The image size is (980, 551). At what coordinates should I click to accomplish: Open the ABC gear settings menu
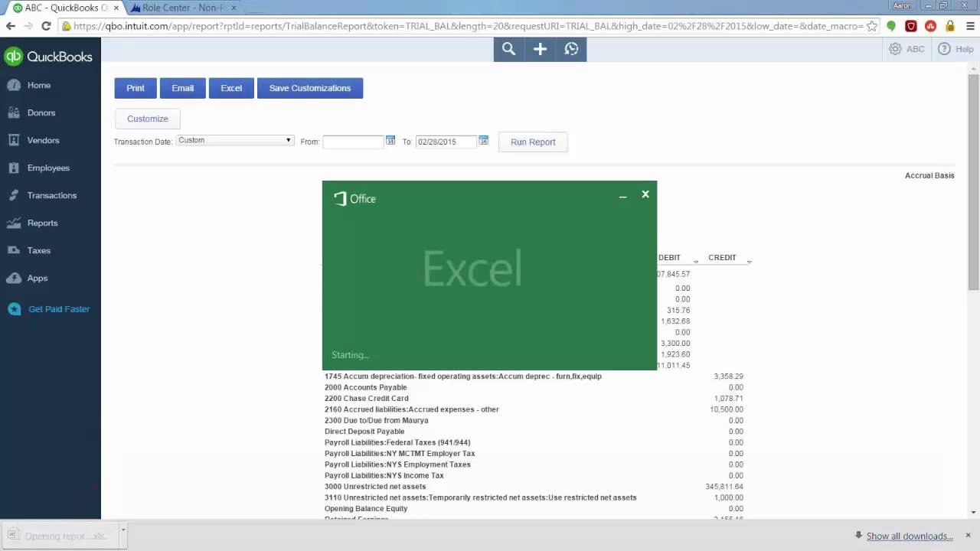pos(906,49)
